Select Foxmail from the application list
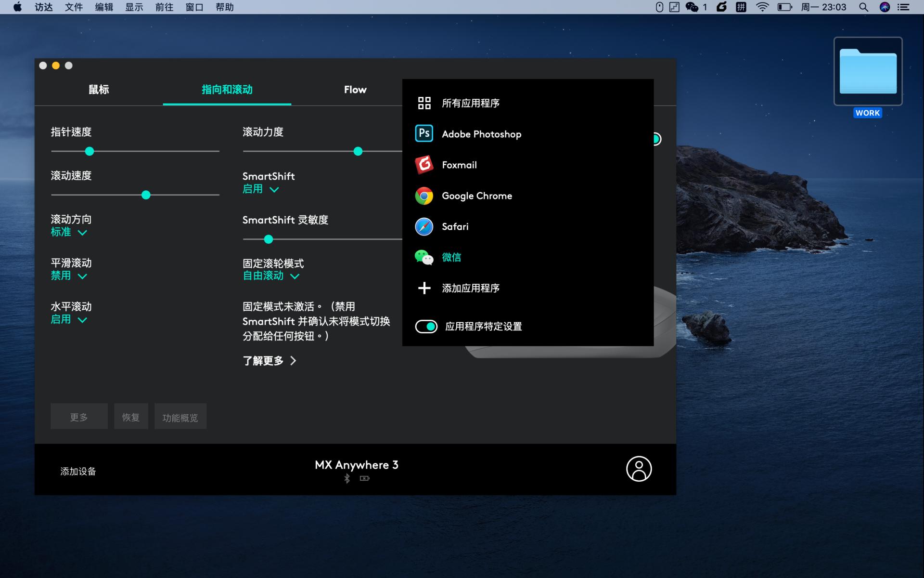 459,165
